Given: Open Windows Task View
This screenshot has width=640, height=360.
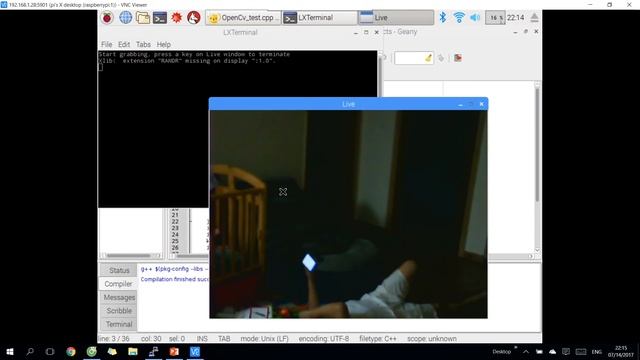Looking at the screenshot, I should tap(50, 351).
